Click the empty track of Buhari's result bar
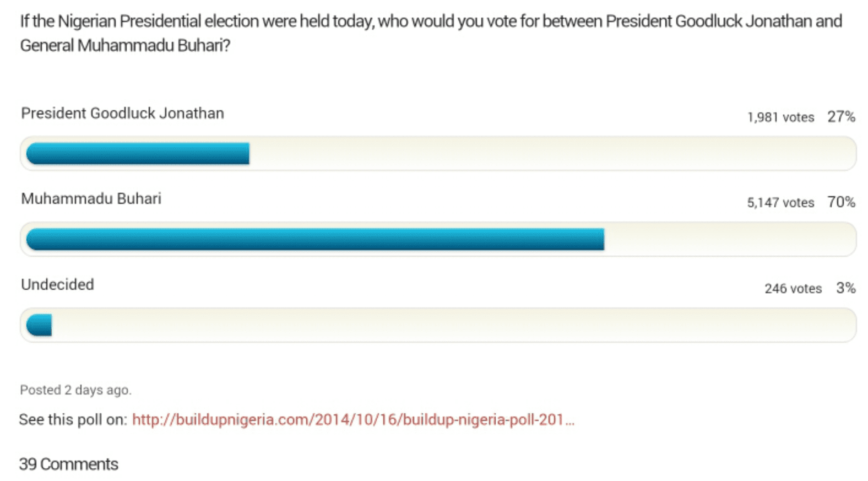Screen dimensions: 868x481 coord(727,240)
